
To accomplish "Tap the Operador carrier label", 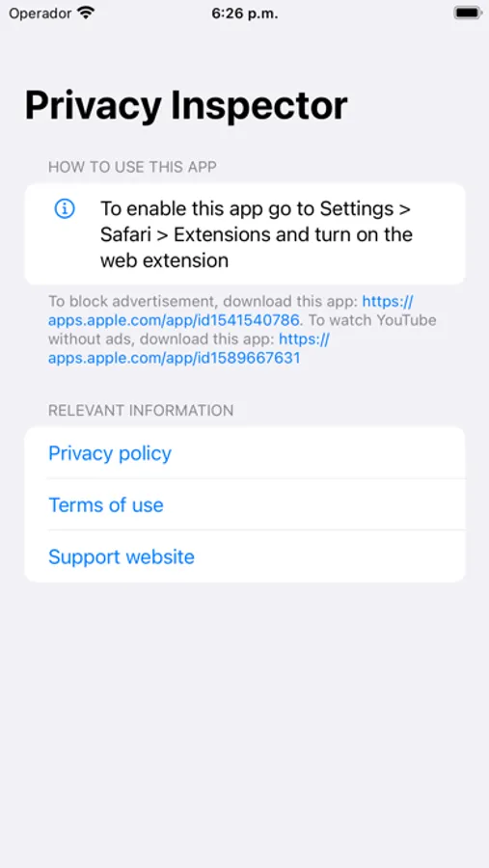I will [x=41, y=14].
